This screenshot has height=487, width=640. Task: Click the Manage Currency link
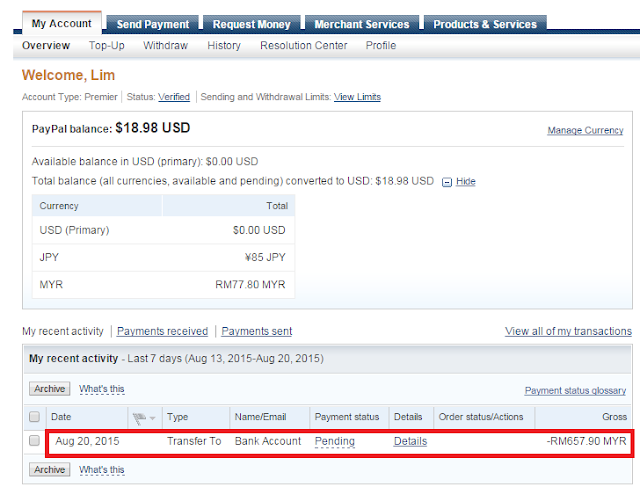(585, 131)
